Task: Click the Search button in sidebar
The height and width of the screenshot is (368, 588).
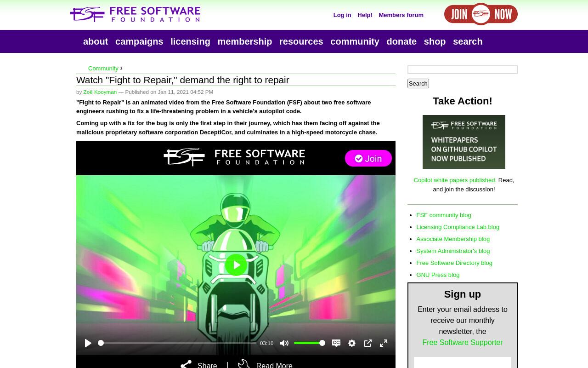Action: click(418, 83)
